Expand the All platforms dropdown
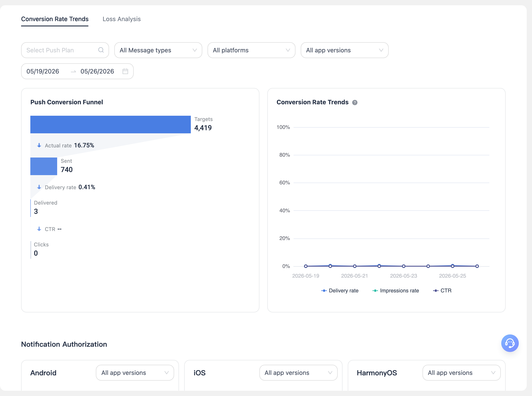This screenshot has width=532, height=396. (251, 50)
